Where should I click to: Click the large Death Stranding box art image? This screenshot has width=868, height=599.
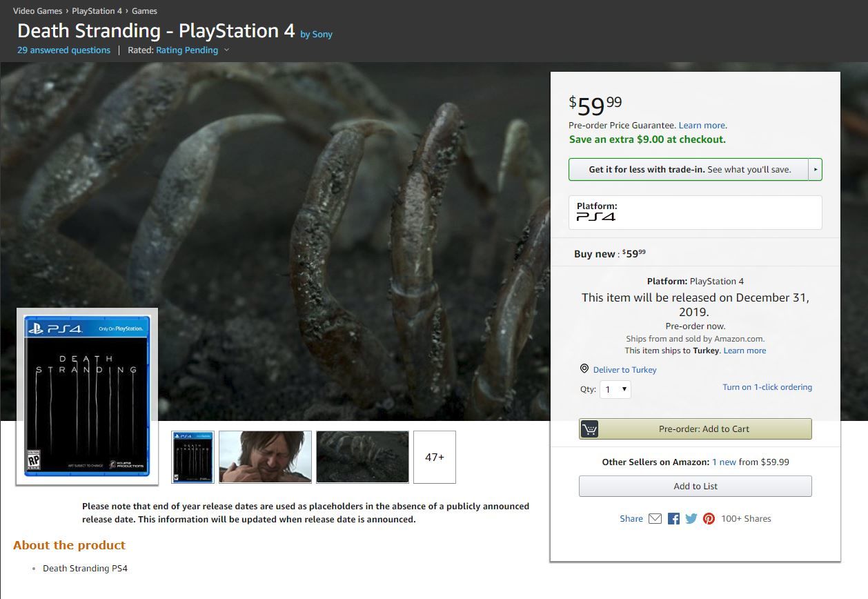pos(87,396)
